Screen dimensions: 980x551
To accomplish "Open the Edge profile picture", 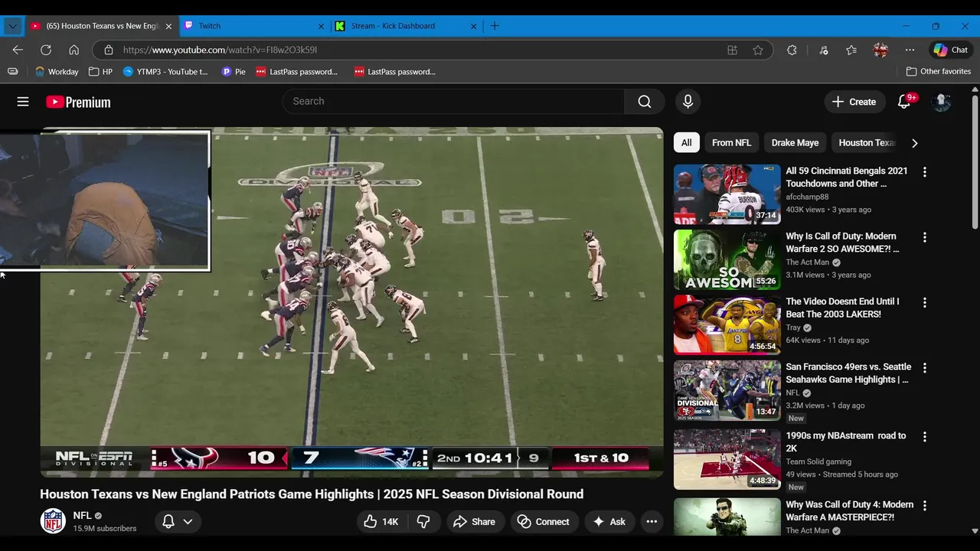I will tap(880, 50).
